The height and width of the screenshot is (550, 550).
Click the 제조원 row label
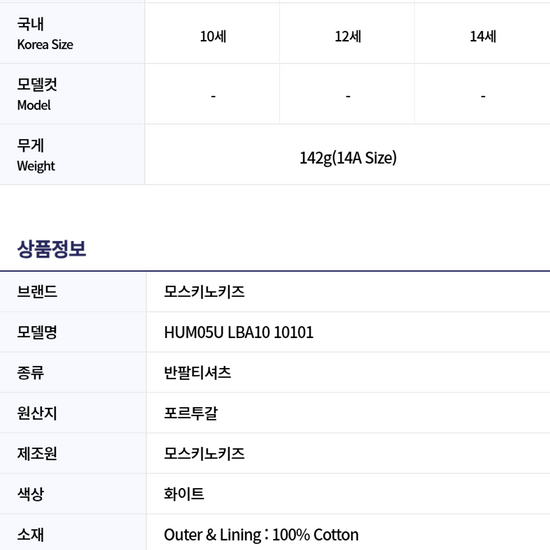click(37, 453)
